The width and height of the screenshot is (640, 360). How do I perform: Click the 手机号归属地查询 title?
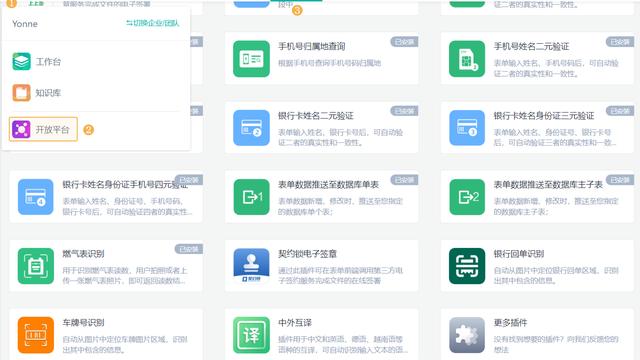click(x=312, y=47)
